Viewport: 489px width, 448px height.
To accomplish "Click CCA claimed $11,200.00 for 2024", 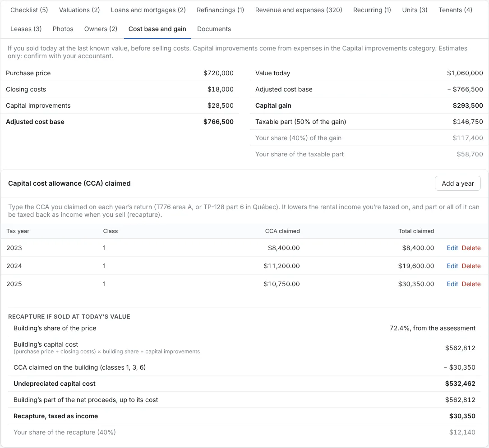I will pyautogui.click(x=281, y=266).
